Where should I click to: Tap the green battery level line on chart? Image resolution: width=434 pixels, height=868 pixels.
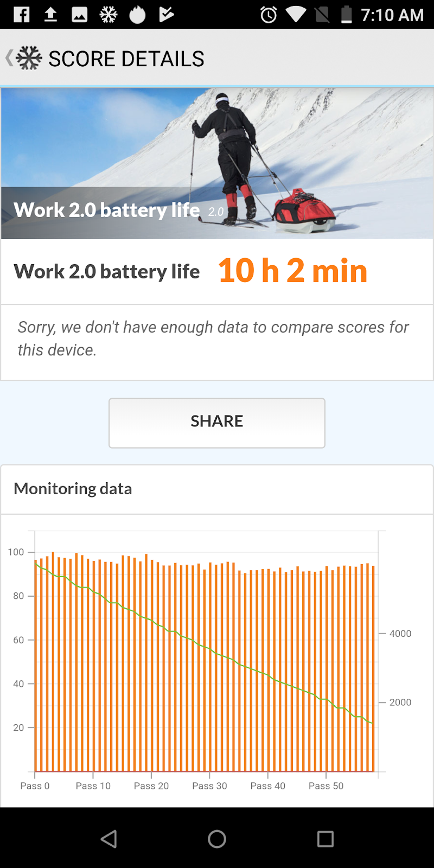point(204,646)
